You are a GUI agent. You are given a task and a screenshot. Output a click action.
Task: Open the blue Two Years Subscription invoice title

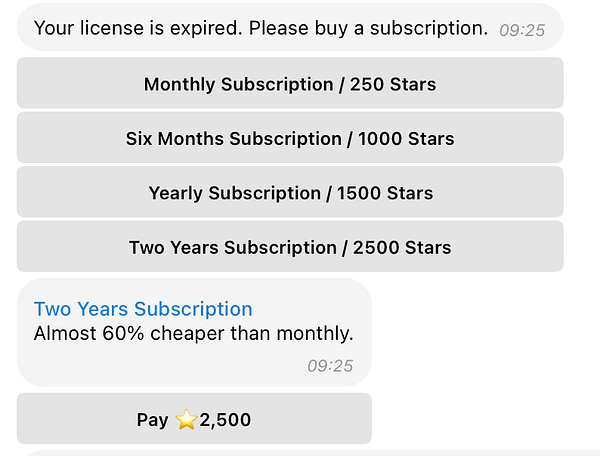tap(143, 309)
